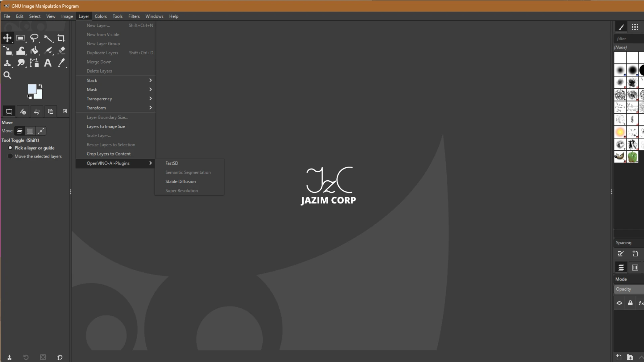Screen dimensions: 644x362
Task: Choose Layers to Image Size
Action: 116,126
